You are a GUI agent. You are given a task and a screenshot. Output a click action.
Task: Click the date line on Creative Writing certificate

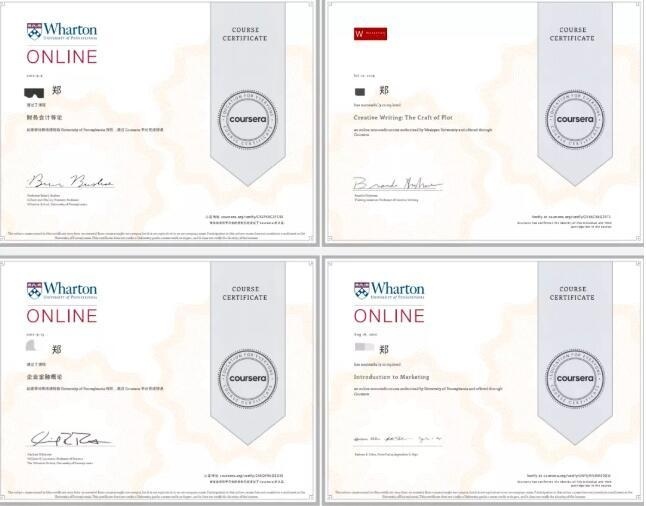(x=364, y=76)
